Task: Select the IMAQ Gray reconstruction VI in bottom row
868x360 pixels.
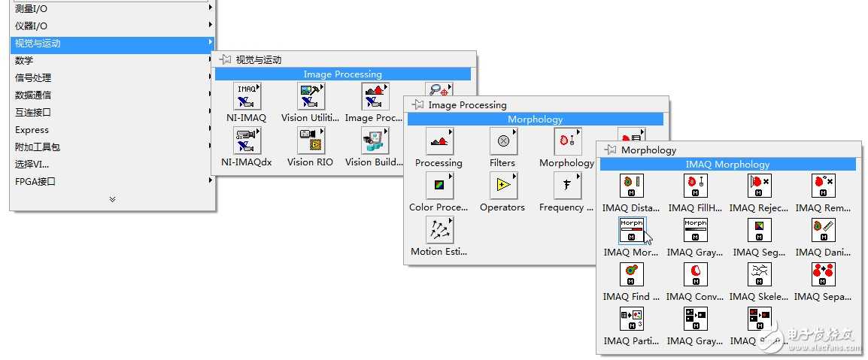Action: [x=696, y=319]
